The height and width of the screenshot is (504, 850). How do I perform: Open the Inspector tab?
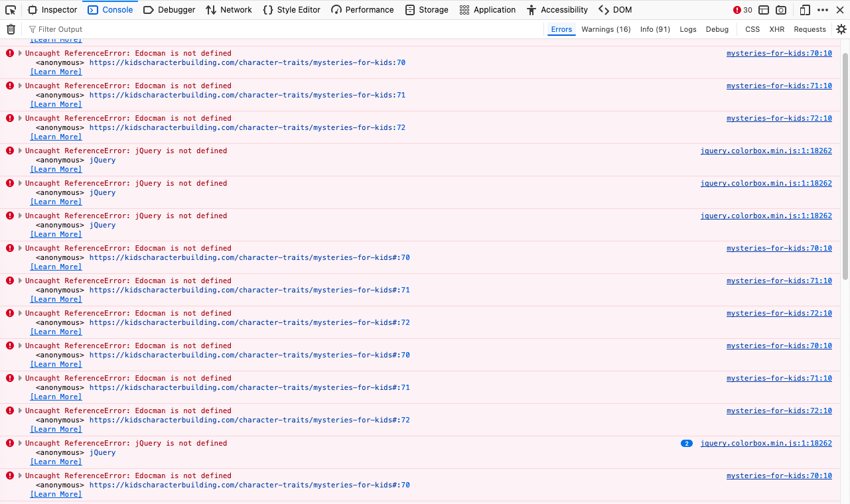coord(52,10)
